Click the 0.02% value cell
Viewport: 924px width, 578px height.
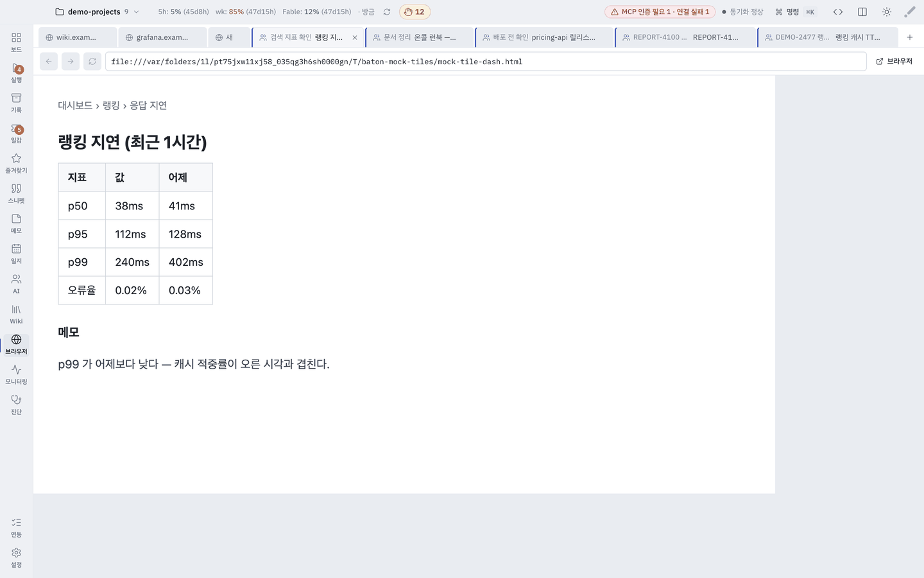coord(132,290)
